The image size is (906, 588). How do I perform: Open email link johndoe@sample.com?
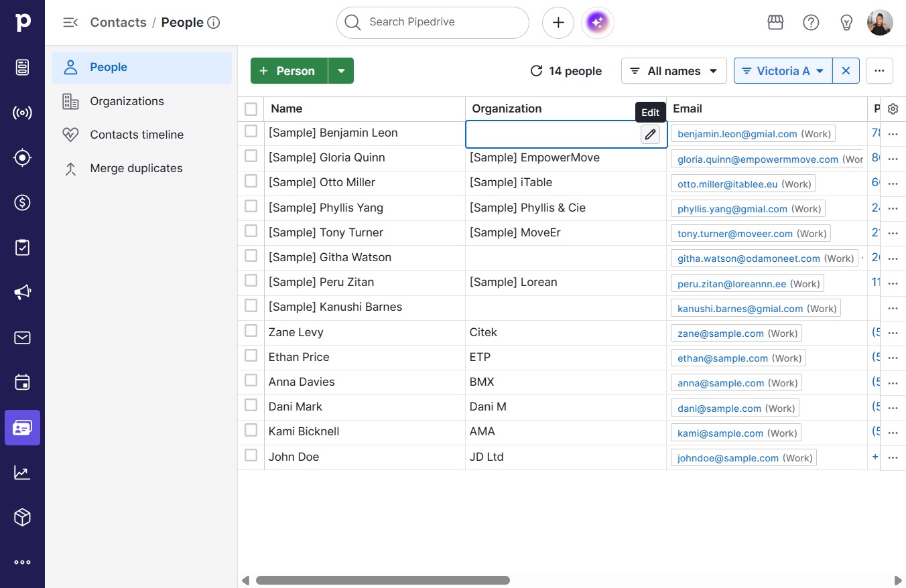[728, 458]
